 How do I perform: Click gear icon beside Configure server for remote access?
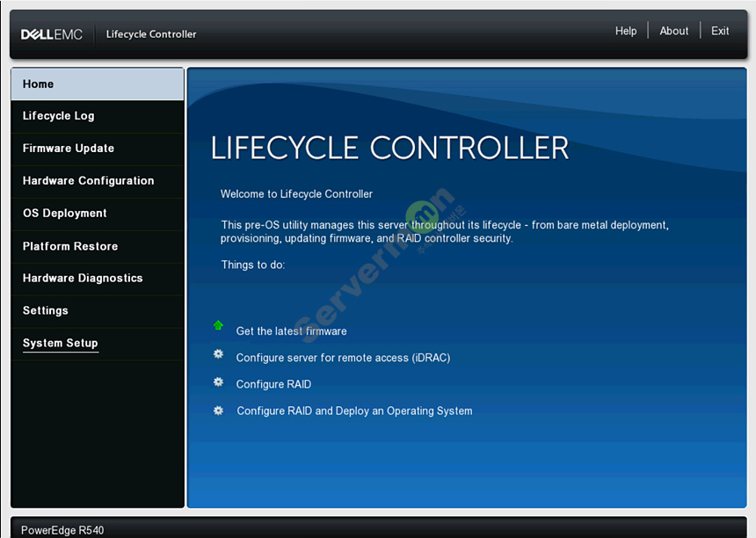(218, 354)
